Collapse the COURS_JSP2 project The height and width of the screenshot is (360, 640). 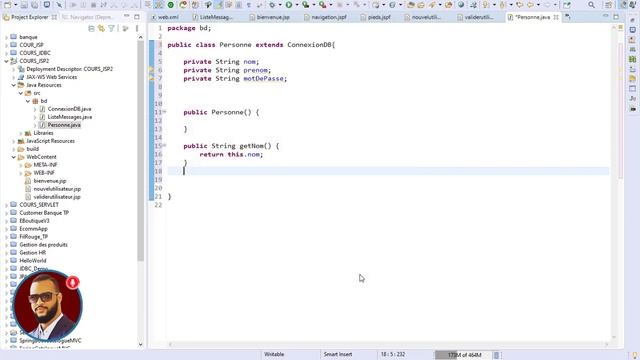coord(6,61)
